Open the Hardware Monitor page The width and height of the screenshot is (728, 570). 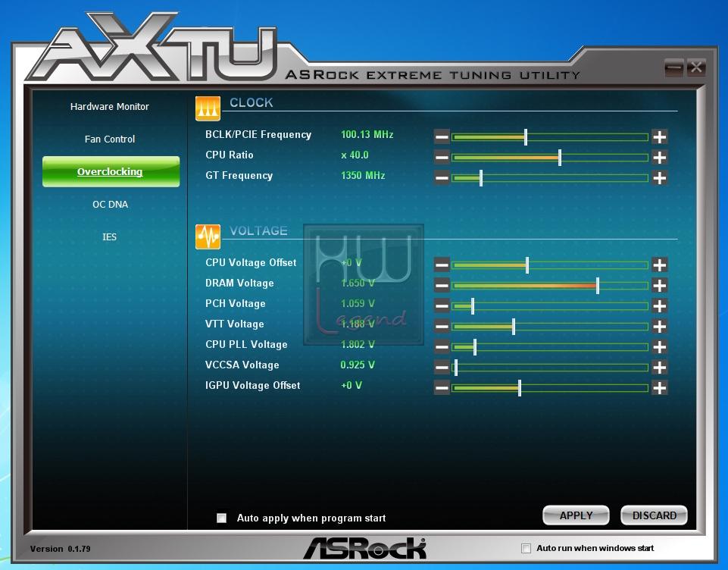(x=110, y=106)
